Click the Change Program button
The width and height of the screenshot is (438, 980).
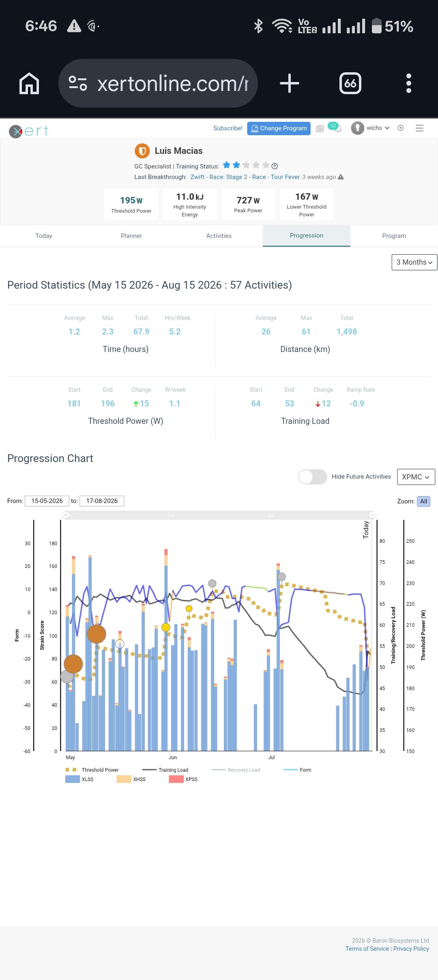pos(279,128)
